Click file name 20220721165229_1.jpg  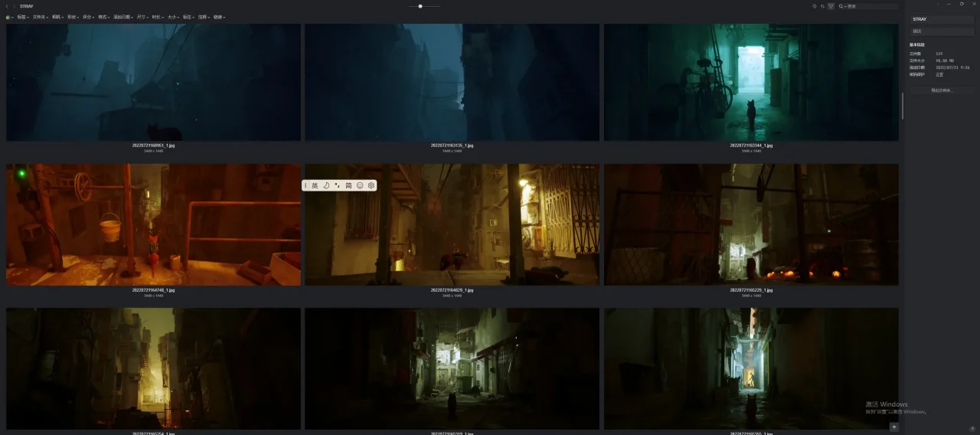(x=751, y=290)
